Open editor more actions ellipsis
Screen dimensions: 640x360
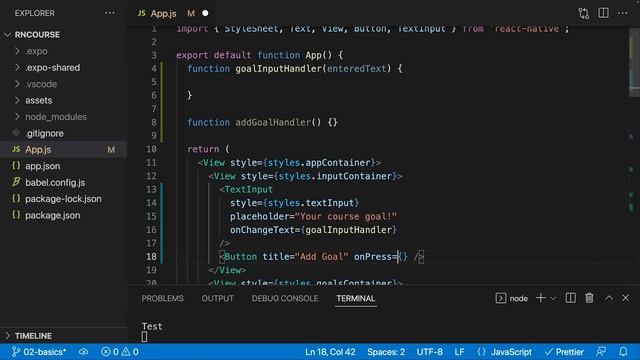pos(622,13)
